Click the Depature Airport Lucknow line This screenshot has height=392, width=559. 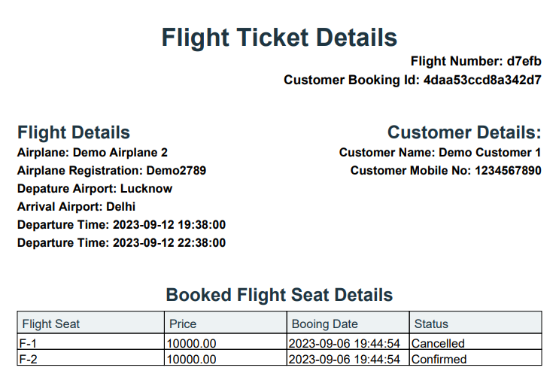95,189
